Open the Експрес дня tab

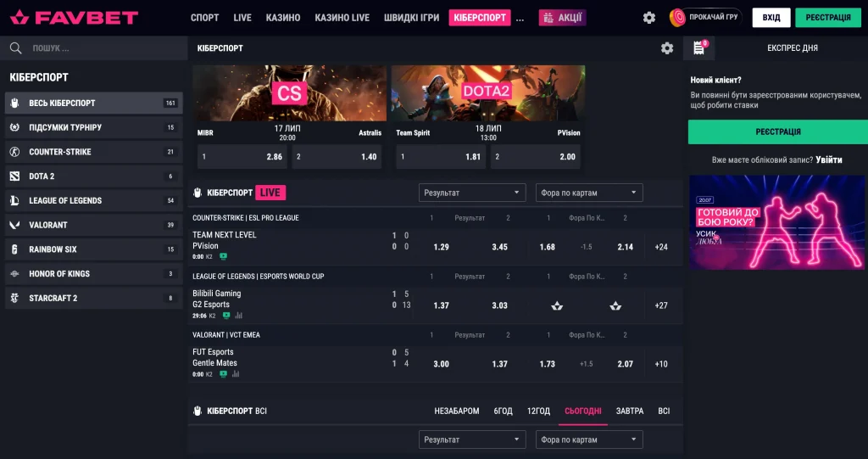[x=793, y=48]
